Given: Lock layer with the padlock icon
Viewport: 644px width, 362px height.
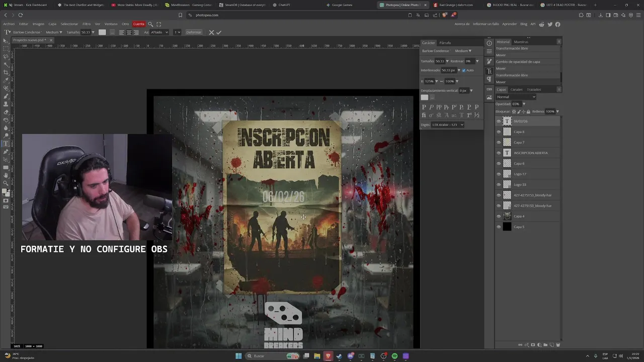Looking at the screenshot, I should 528,111.
